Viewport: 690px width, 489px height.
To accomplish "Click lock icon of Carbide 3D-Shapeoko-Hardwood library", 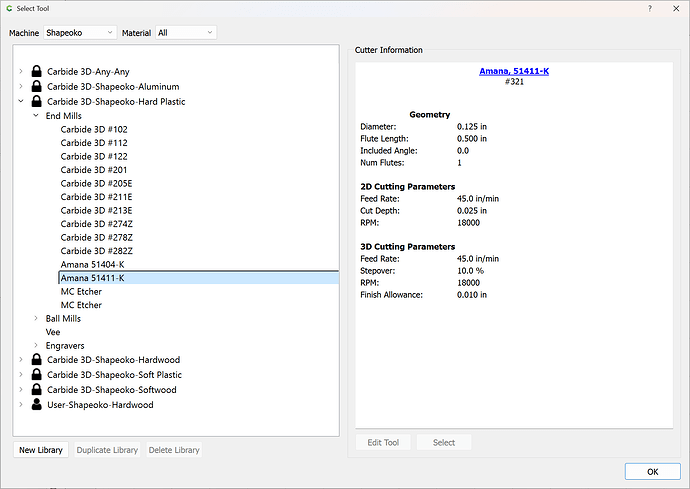I will [x=37, y=360].
